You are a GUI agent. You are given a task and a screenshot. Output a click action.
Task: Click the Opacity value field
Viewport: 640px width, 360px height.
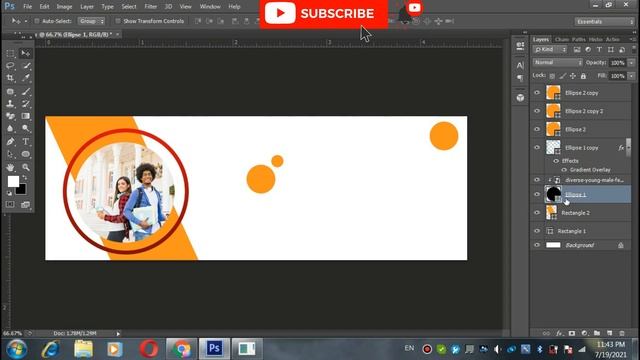pyautogui.click(x=618, y=63)
